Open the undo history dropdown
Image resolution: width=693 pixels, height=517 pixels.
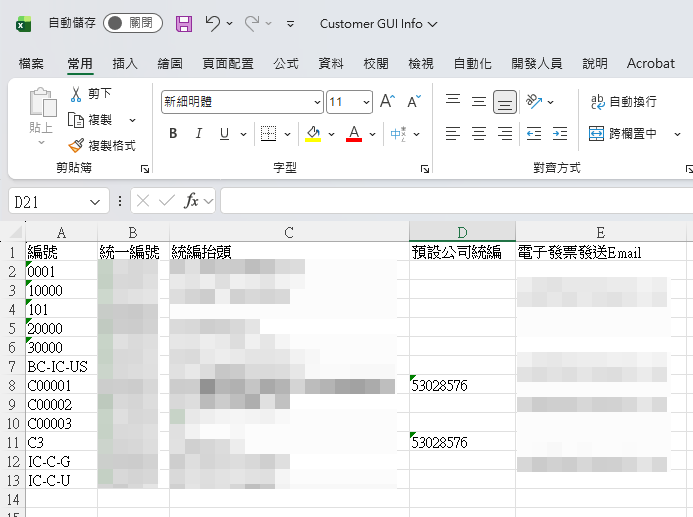pos(229,23)
